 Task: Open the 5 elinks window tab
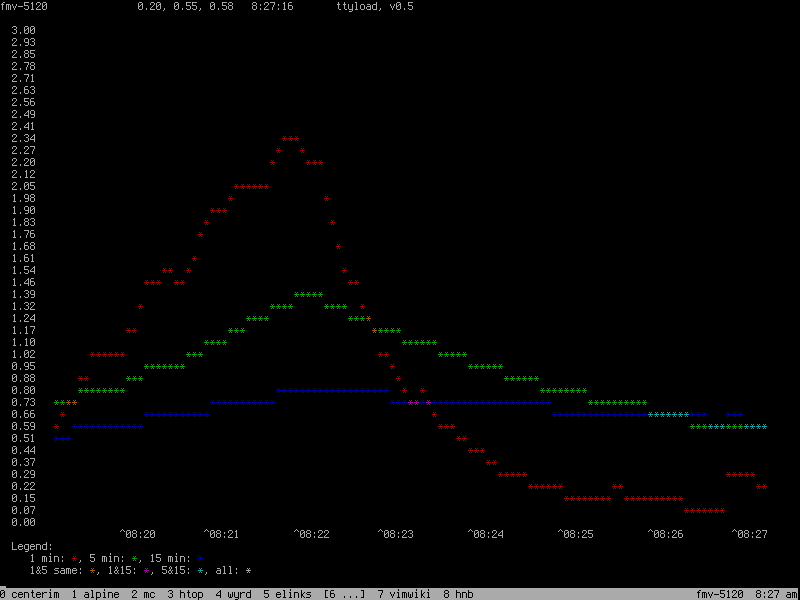pyautogui.click(x=287, y=594)
